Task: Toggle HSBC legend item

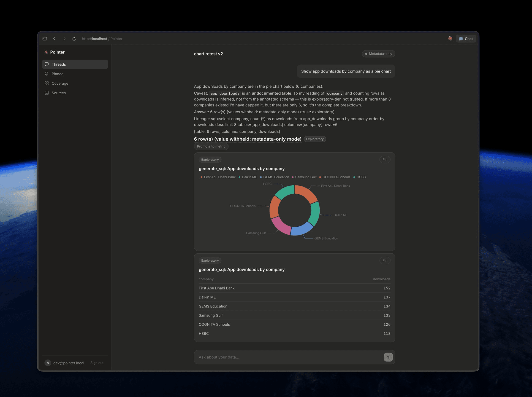Action: tap(360, 177)
